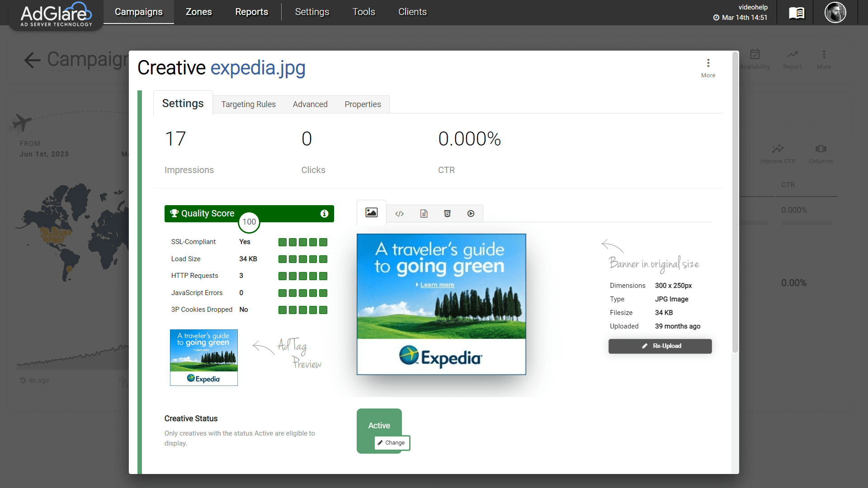Select the HTML5 preview icon

447,214
